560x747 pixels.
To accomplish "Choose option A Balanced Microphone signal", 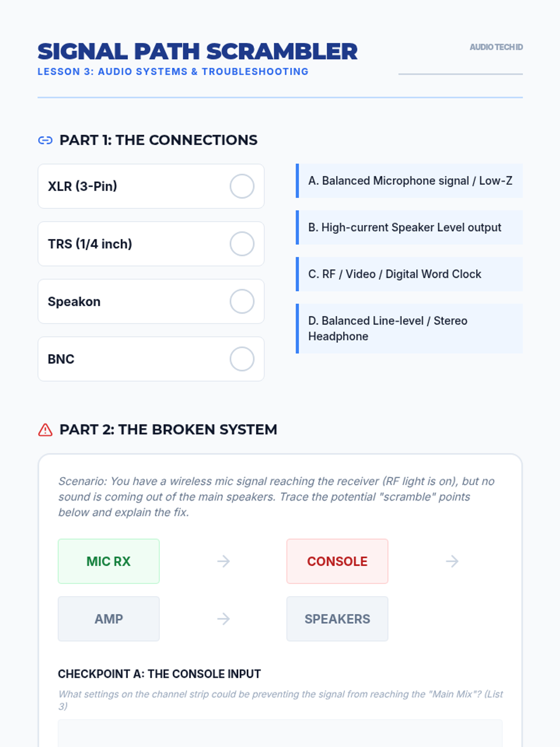I will click(410, 181).
